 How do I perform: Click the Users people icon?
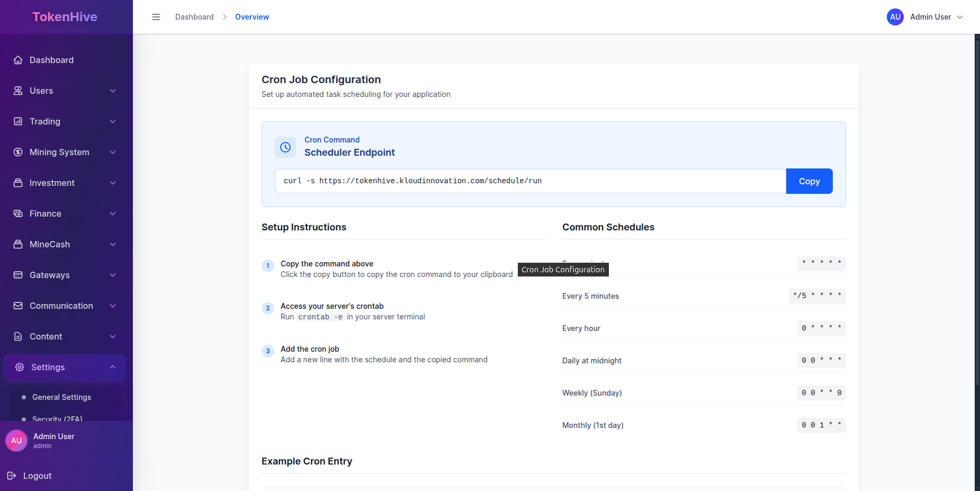(18, 91)
